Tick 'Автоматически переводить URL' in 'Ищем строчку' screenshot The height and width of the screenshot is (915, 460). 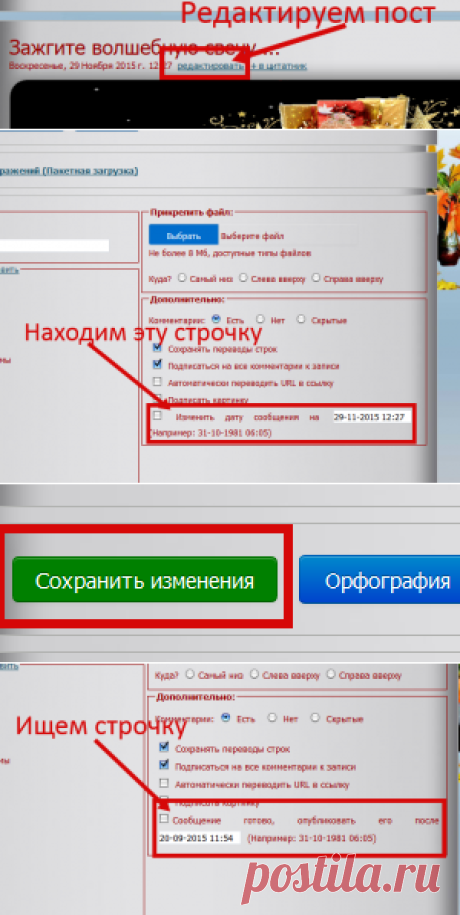pyautogui.click(x=164, y=783)
